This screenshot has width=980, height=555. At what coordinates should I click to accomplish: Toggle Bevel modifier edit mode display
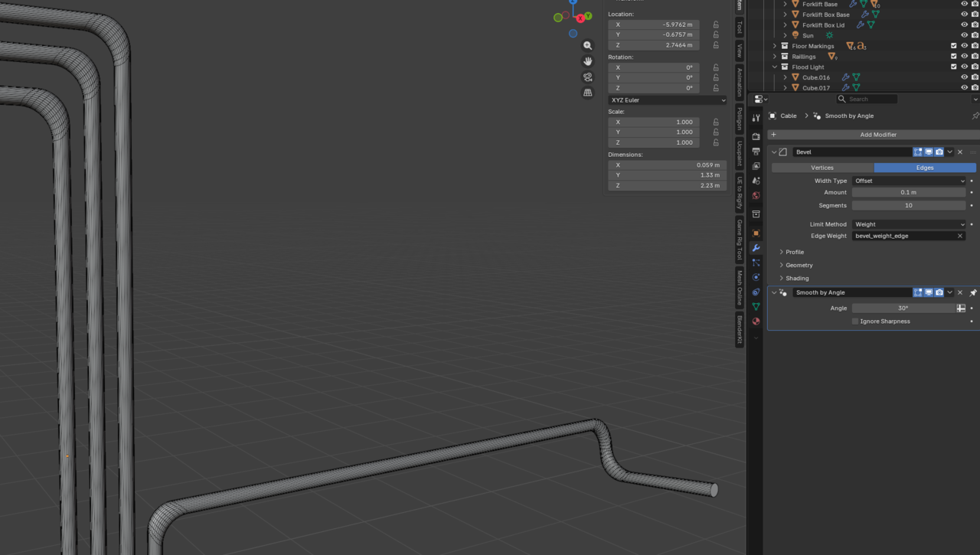point(918,152)
